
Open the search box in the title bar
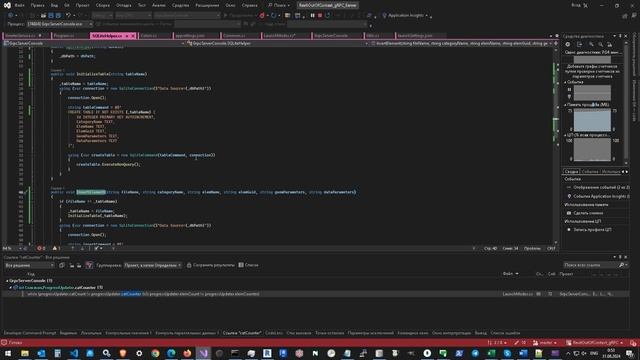click(279, 5)
